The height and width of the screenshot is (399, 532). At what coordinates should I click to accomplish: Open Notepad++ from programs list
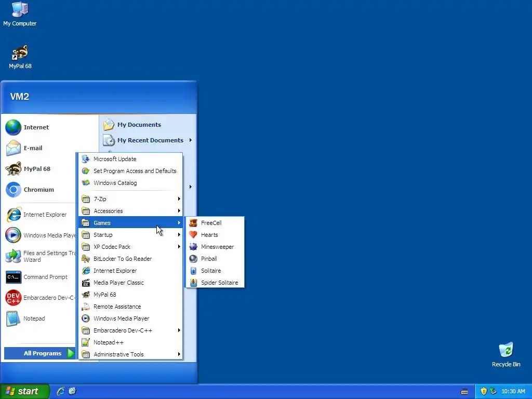pos(130,342)
